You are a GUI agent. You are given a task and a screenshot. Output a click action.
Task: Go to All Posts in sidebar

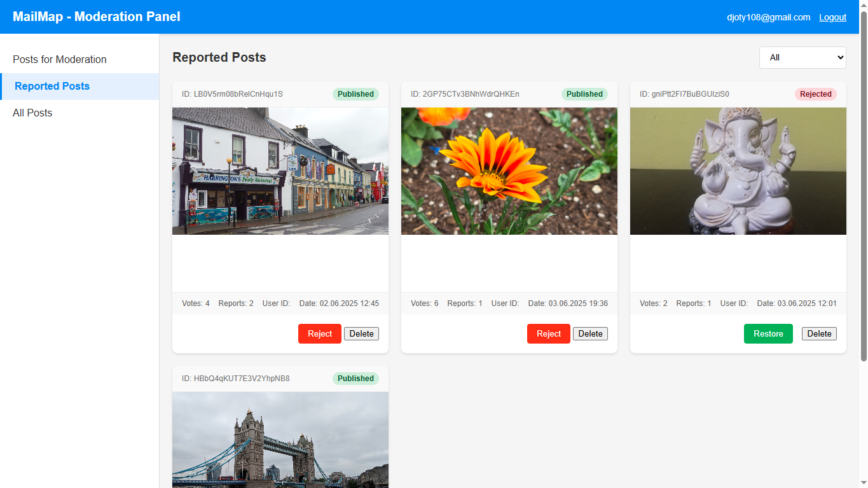coord(79,113)
